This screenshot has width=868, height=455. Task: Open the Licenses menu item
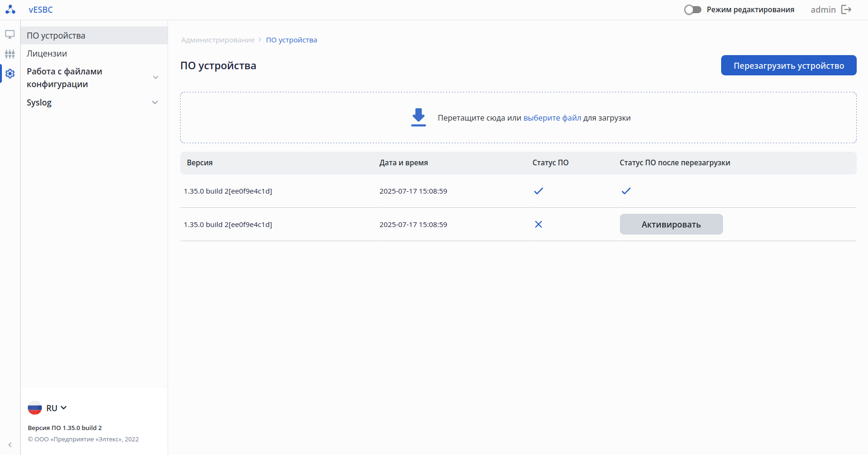[x=47, y=54]
